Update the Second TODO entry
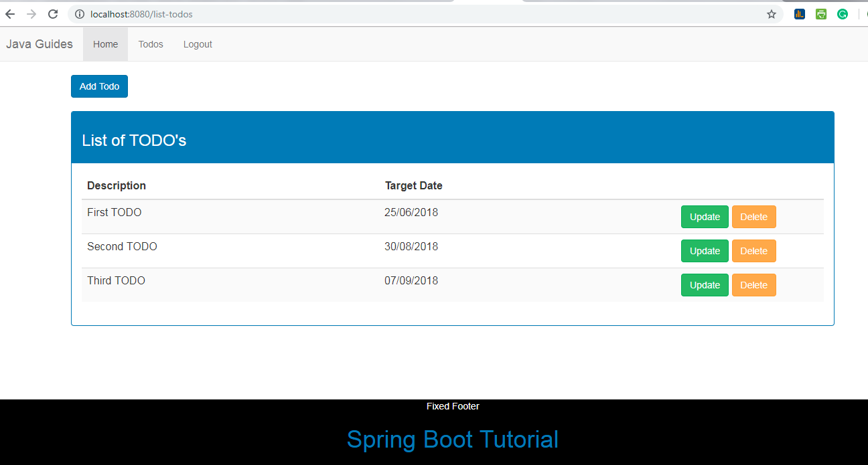 pos(705,251)
